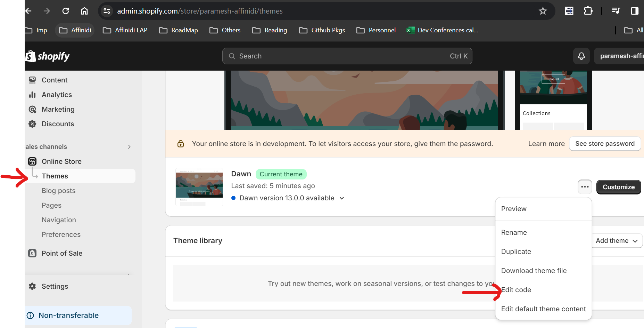Open the paramesh-affi store account button
This screenshot has width=644, height=328.
[x=619, y=56]
